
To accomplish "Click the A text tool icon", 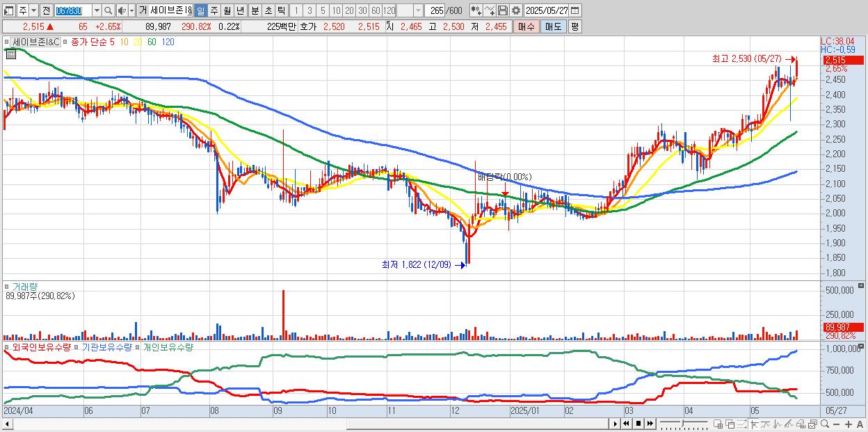I will pyautogui.click(x=860, y=424).
